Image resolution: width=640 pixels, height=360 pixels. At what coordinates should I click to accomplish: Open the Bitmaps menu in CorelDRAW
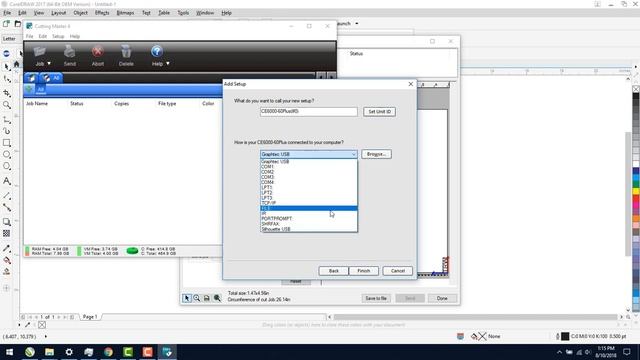tap(125, 13)
